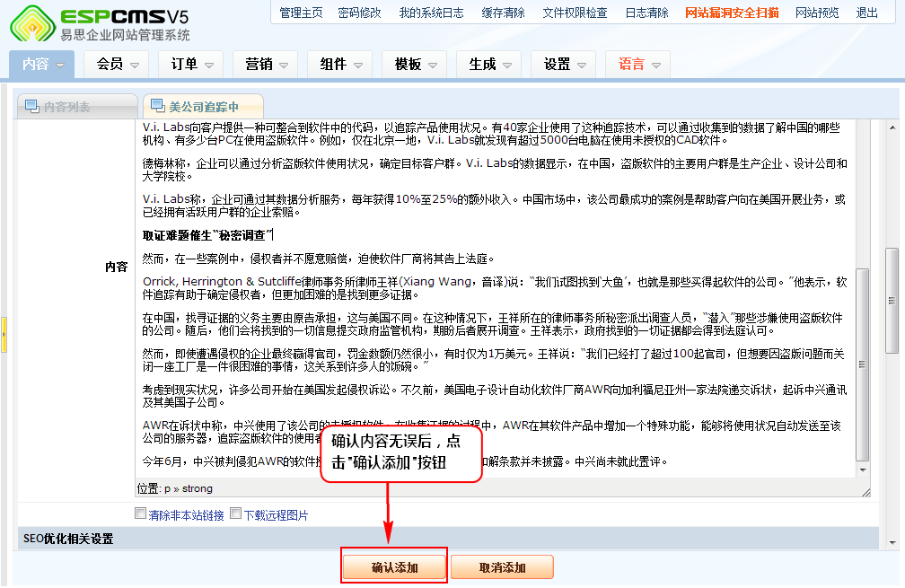
Task: Click the editor scrollbar's down arrow
Action: point(862,470)
